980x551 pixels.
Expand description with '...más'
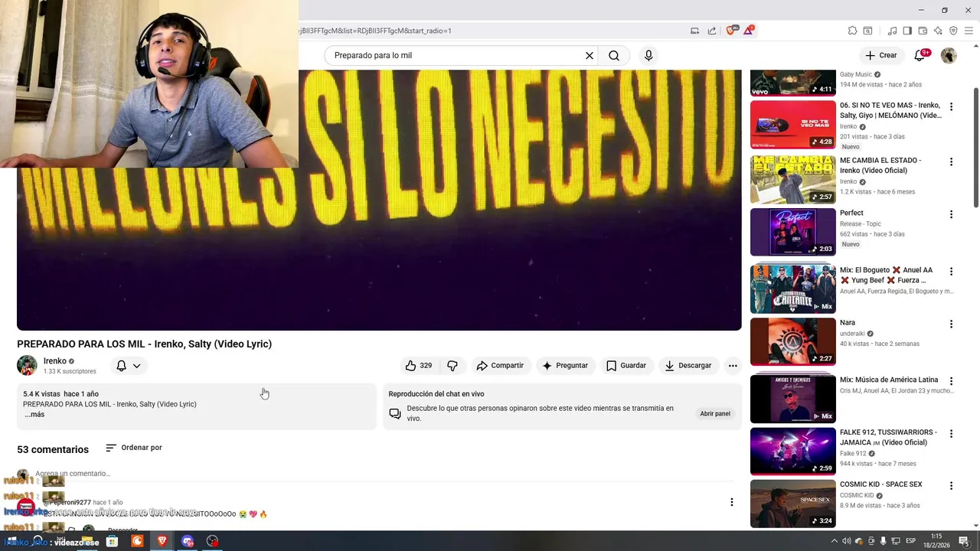[x=34, y=415]
